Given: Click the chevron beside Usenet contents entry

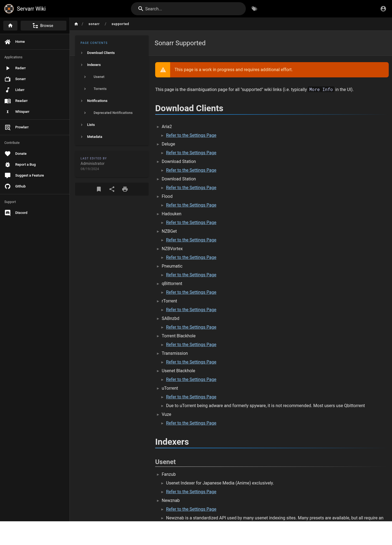Looking at the screenshot, I should (85, 77).
